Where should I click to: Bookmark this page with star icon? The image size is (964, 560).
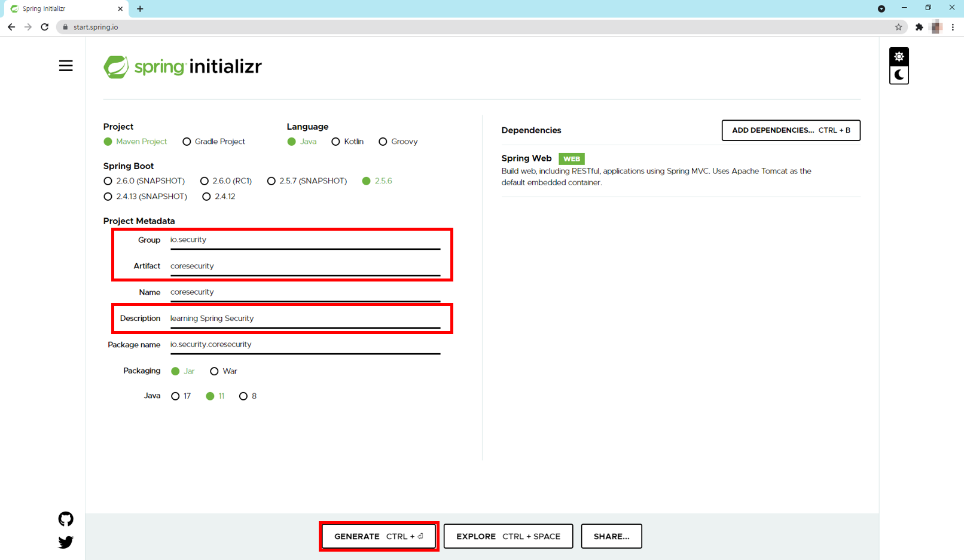(x=898, y=27)
